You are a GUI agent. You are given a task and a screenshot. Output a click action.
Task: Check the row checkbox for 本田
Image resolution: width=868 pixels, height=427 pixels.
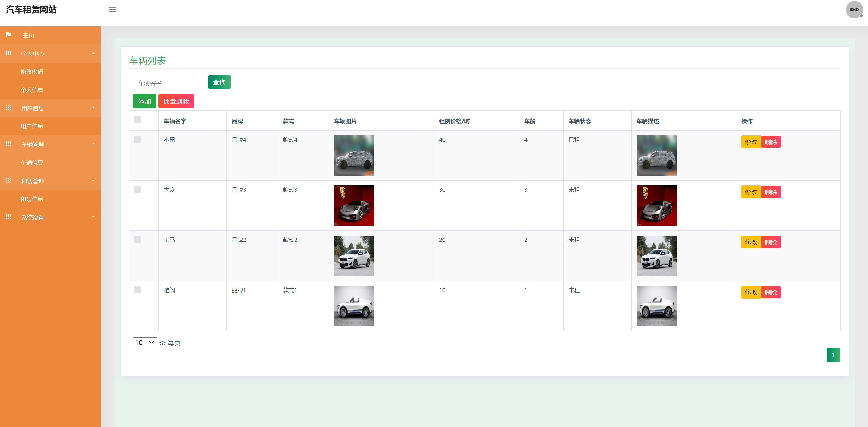[x=138, y=139]
